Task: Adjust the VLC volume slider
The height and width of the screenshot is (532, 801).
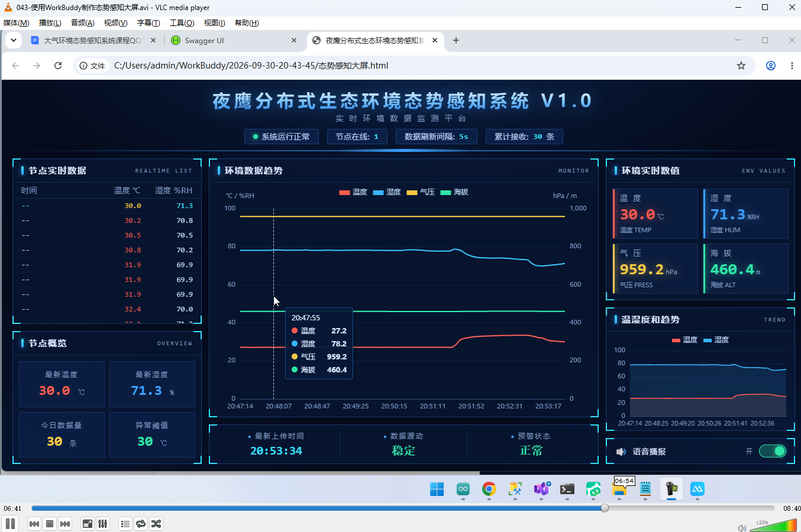Action: point(773,525)
